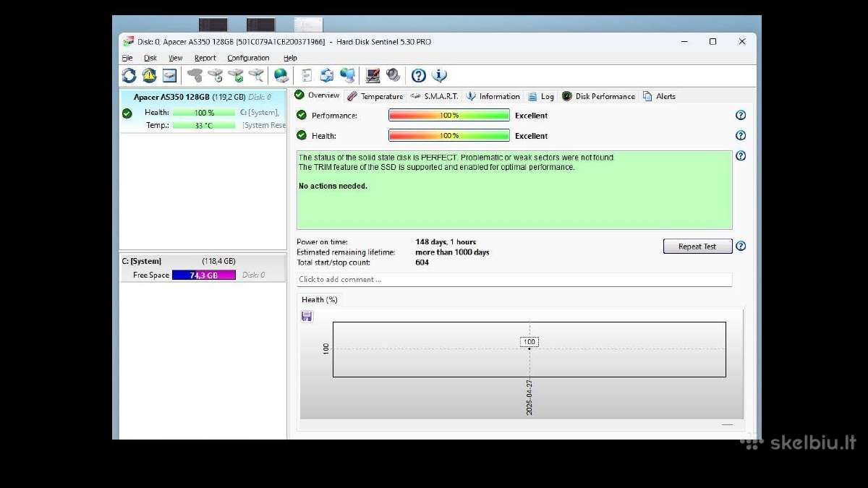The width and height of the screenshot is (868, 488).
Task: Maximize the Hard Disk Sentinel window
Action: [x=712, y=42]
